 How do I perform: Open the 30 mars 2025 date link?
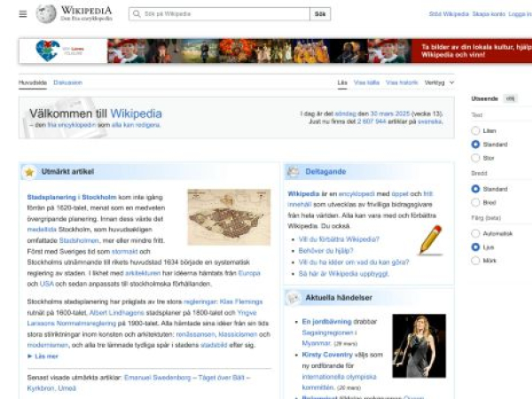tap(390, 113)
